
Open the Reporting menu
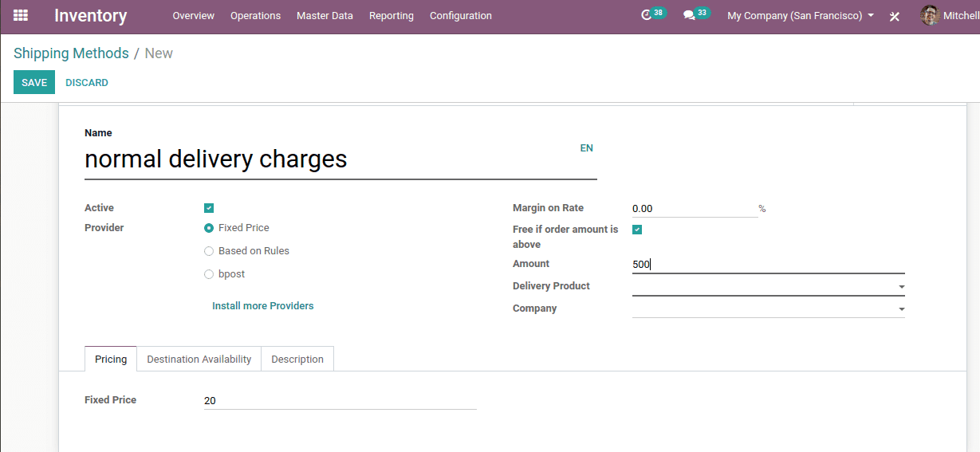click(x=392, y=15)
